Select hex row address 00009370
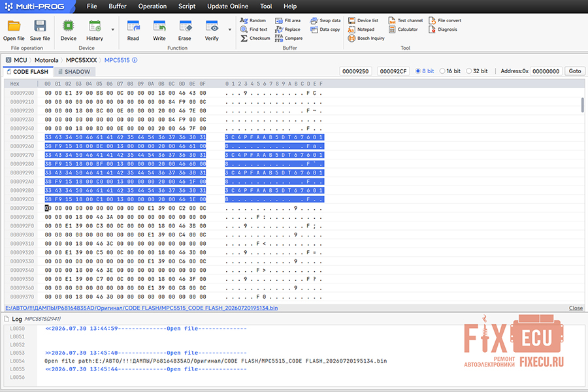The height and width of the screenshot is (392, 588). [22, 297]
